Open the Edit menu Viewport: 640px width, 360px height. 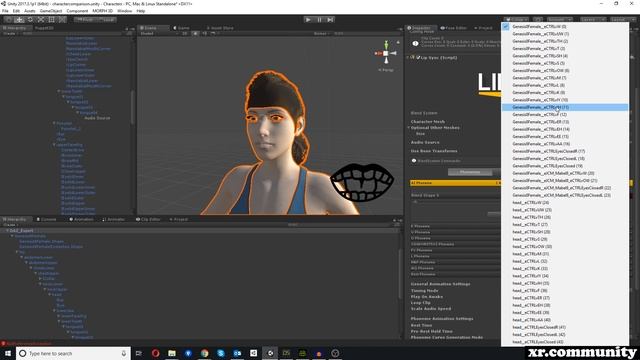point(16,11)
